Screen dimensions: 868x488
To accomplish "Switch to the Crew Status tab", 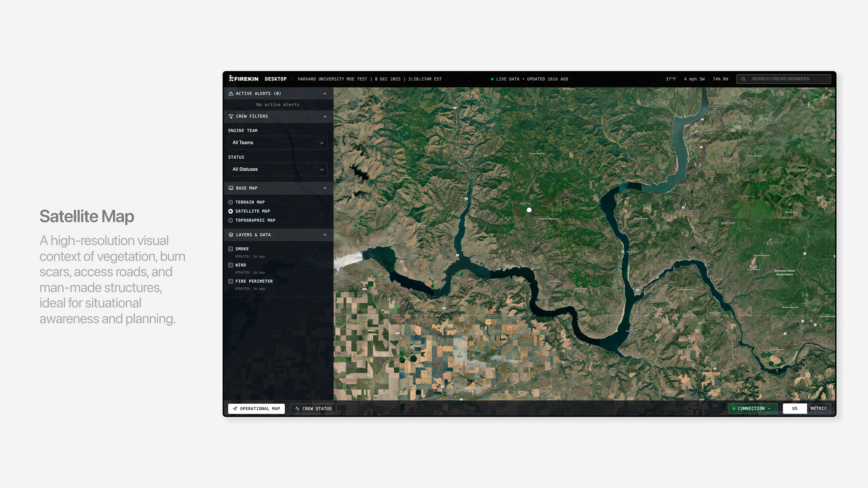I will (313, 409).
